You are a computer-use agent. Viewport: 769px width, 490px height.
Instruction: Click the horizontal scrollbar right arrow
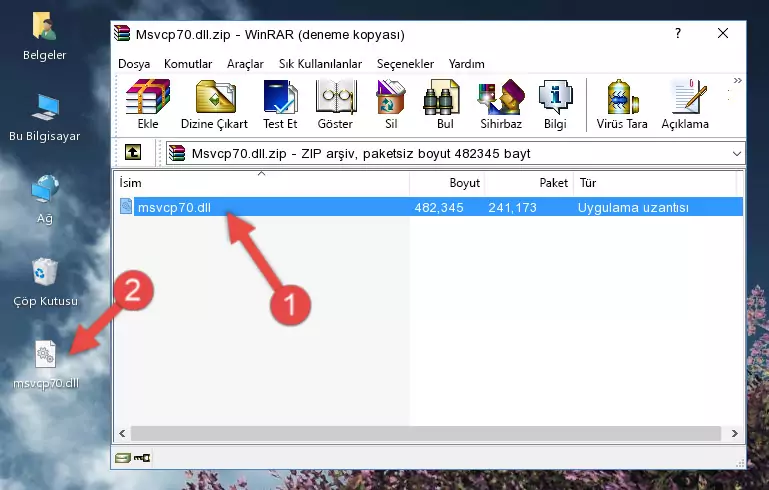coord(735,433)
